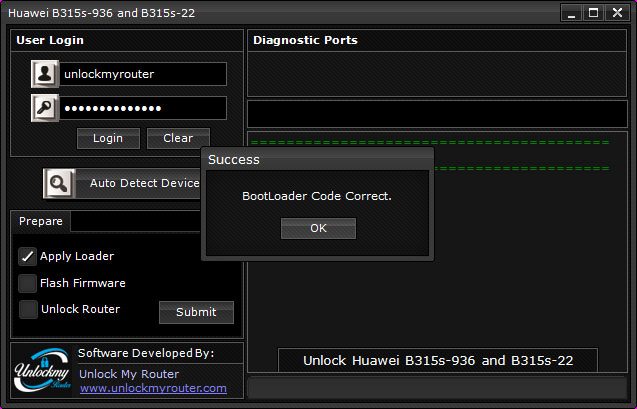Confirm the Success dialog with OK

click(318, 228)
